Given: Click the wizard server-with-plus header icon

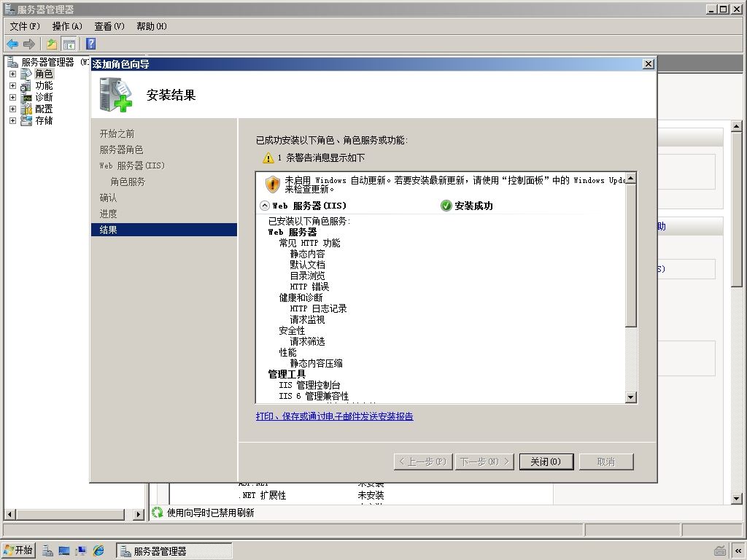Looking at the screenshot, I should pyautogui.click(x=116, y=95).
